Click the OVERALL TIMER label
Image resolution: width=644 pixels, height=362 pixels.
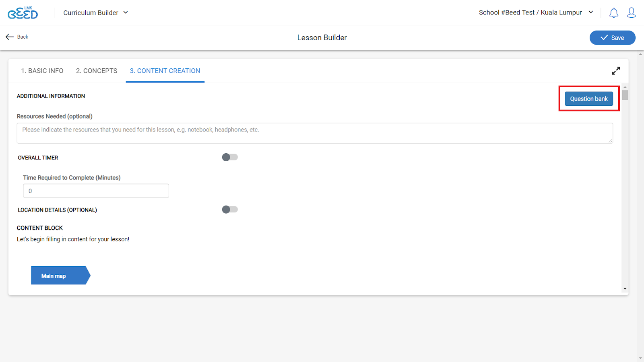[38, 158]
